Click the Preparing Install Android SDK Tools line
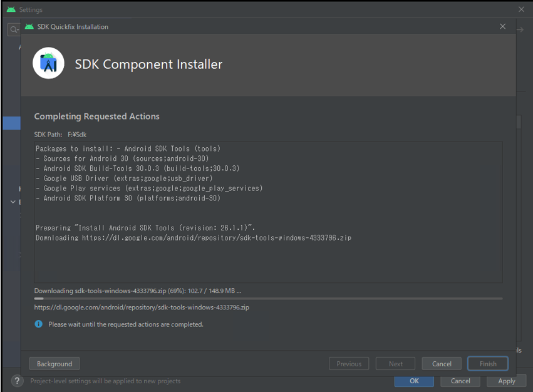 coord(145,228)
